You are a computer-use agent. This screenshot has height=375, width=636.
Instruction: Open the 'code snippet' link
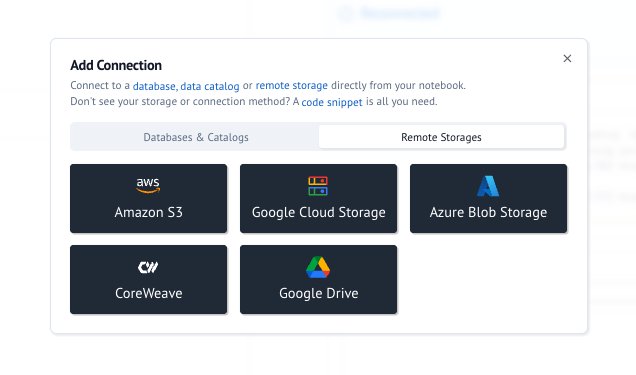coord(332,102)
